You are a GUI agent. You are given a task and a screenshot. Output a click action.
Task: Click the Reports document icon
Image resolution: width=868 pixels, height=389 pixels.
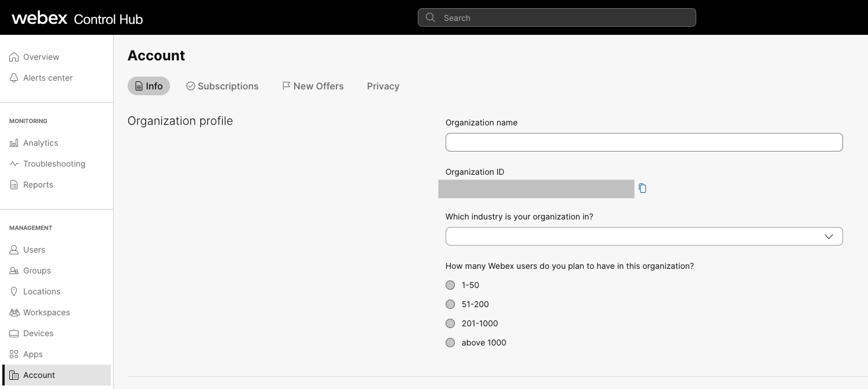coord(13,185)
